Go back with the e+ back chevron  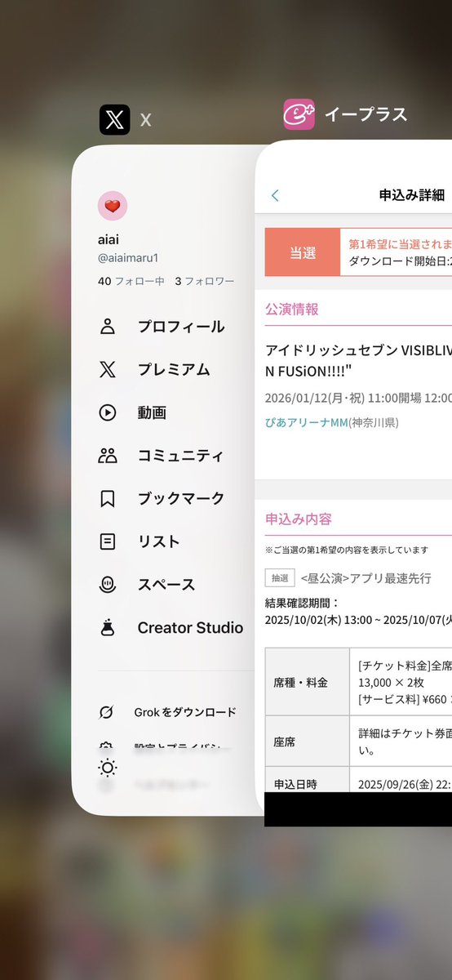click(275, 195)
